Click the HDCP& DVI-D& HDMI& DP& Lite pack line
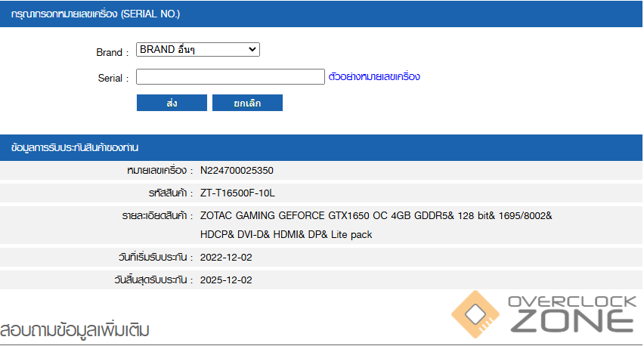Screen dimensions: 644x346 (x=286, y=235)
